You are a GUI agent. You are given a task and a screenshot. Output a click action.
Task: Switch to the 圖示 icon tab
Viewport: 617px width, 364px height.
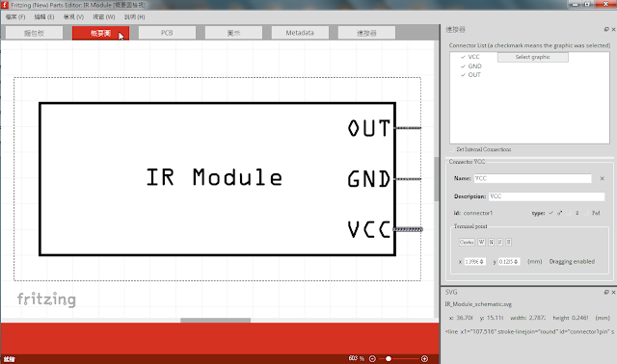233,33
